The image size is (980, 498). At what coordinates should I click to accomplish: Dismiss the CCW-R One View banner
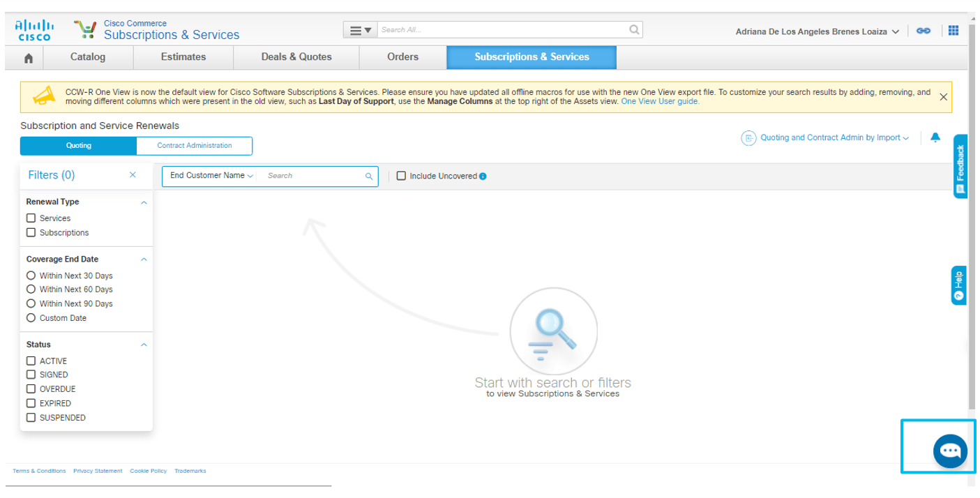click(x=943, y=97)
